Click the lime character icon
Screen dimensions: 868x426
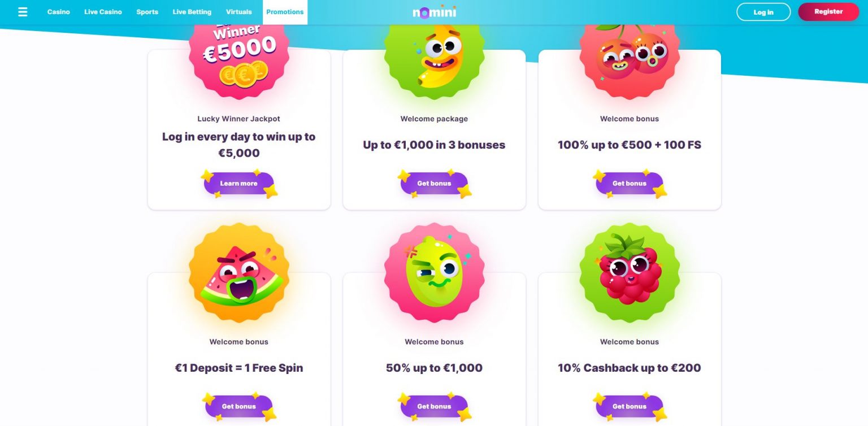pyautogui.click(x=434, y=273)
